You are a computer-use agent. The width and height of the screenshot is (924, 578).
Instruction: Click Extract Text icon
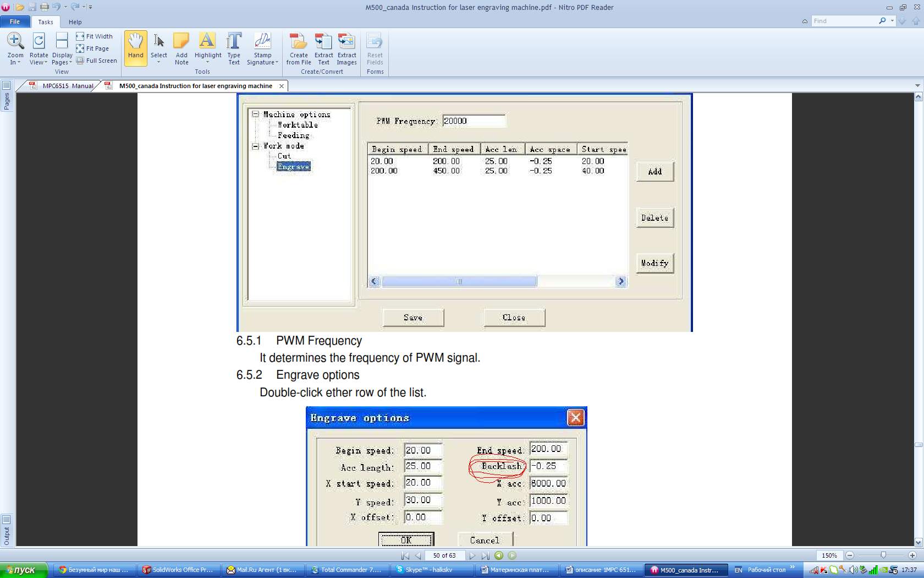[x=323, y=41]
